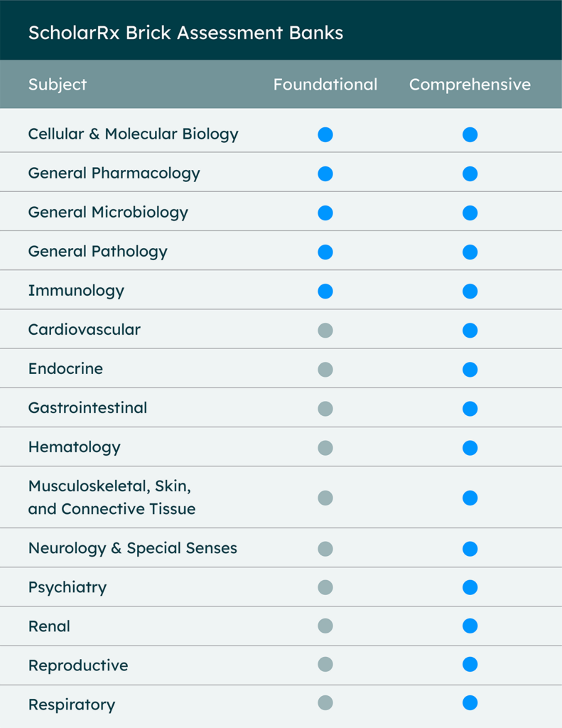Select the Comprehensive column header
The width and height of the screenshot is (562, 728).
tap(470, 85)
